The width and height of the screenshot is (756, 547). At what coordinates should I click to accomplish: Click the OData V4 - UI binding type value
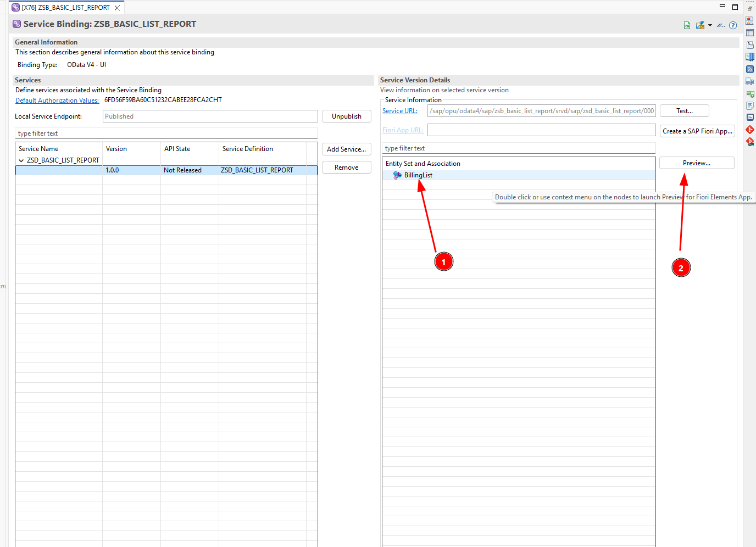click(86, 65)
